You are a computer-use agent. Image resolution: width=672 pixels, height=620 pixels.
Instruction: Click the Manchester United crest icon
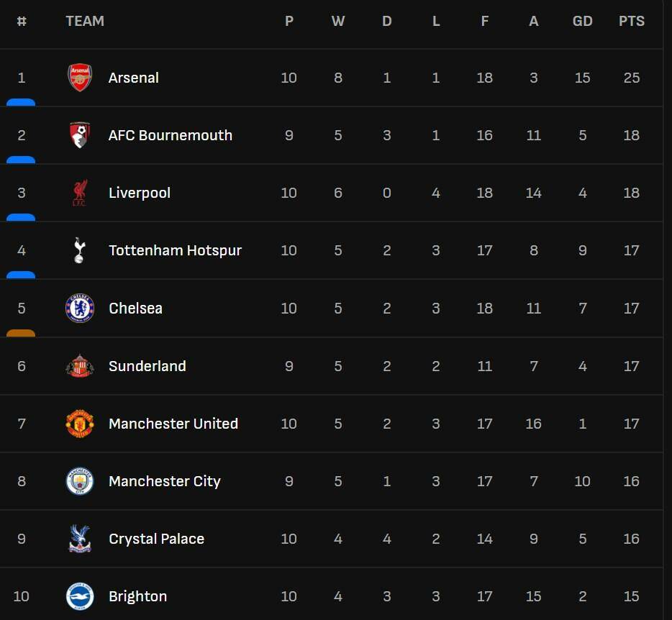pos(80,424)
